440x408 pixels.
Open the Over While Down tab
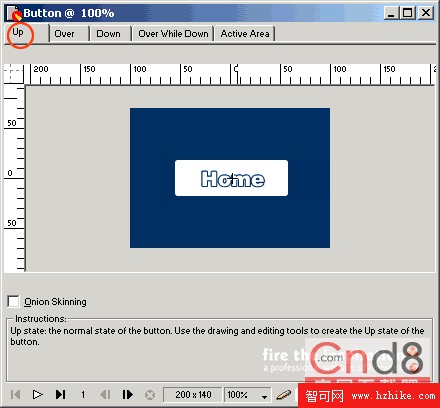pos(173,34)
